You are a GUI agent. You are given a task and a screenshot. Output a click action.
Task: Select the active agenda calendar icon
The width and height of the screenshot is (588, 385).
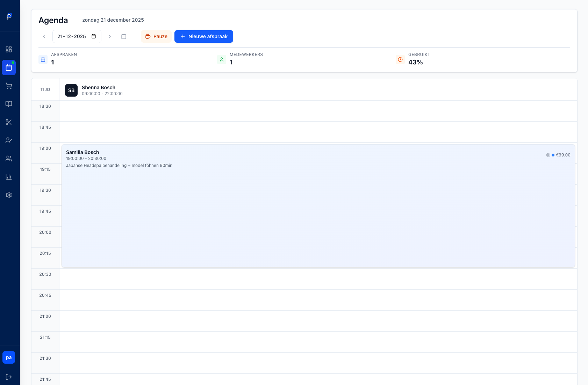9,68
